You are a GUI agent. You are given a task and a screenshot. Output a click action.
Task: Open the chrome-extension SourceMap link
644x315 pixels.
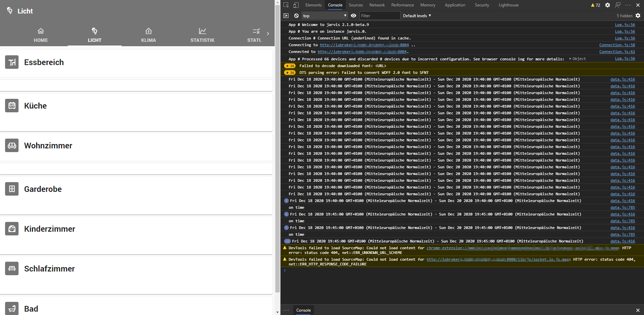click(523, 248)
